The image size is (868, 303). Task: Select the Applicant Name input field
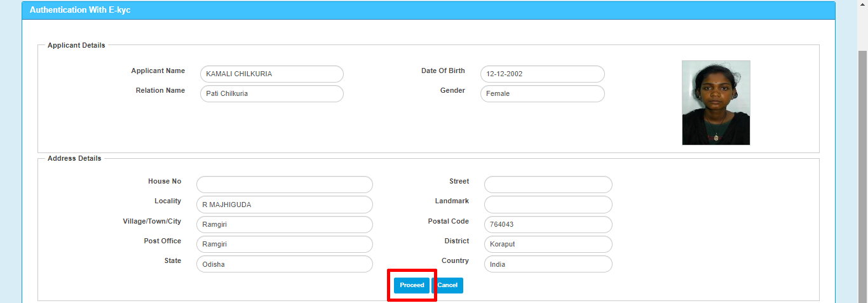coord(272,74)
